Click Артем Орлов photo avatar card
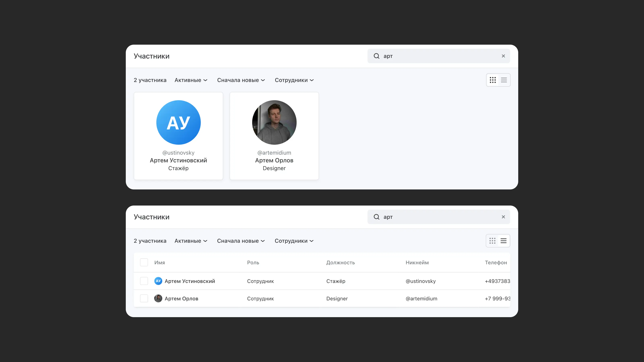This screenshot has height=362, width=644. point(274,122)
